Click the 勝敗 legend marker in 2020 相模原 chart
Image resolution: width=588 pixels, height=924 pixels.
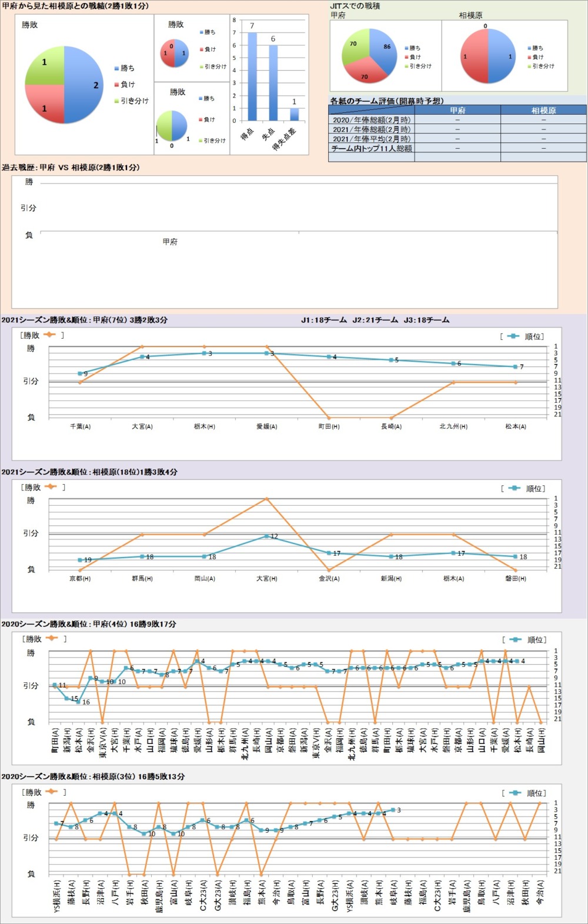click(51, 792)
